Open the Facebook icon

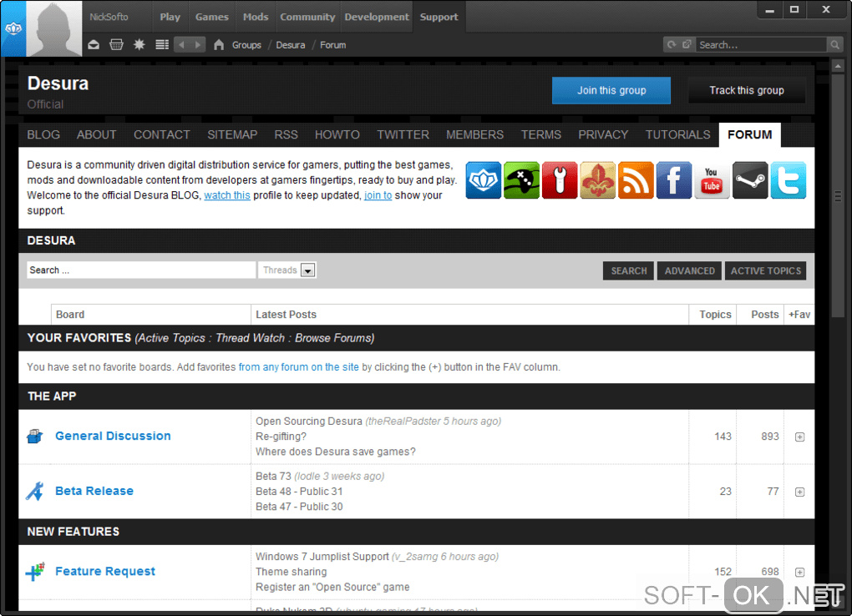pos(674,180)
